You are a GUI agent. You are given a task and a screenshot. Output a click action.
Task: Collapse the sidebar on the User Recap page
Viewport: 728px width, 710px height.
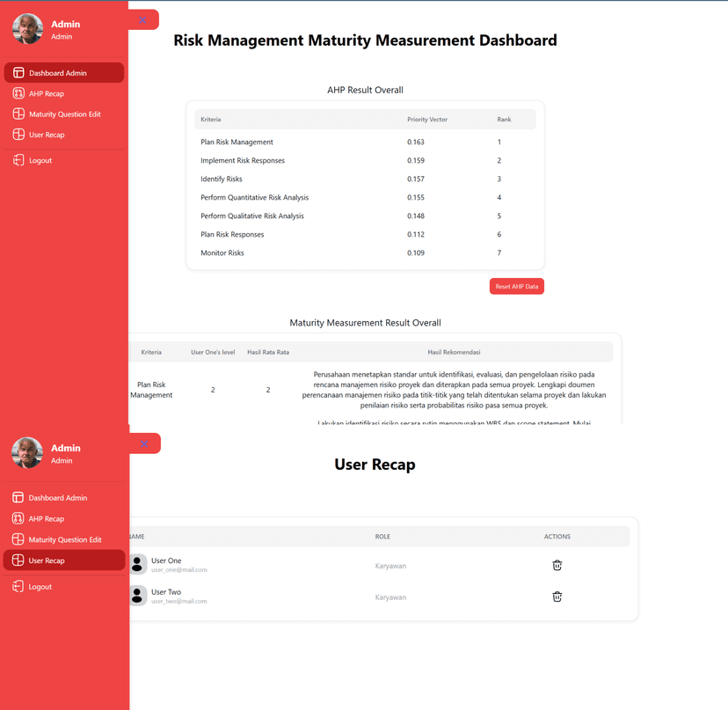144,443
